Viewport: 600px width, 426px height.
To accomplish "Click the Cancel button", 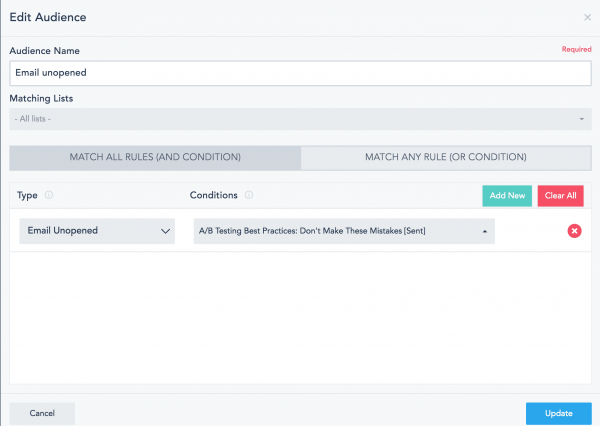I will coord(42,413).
